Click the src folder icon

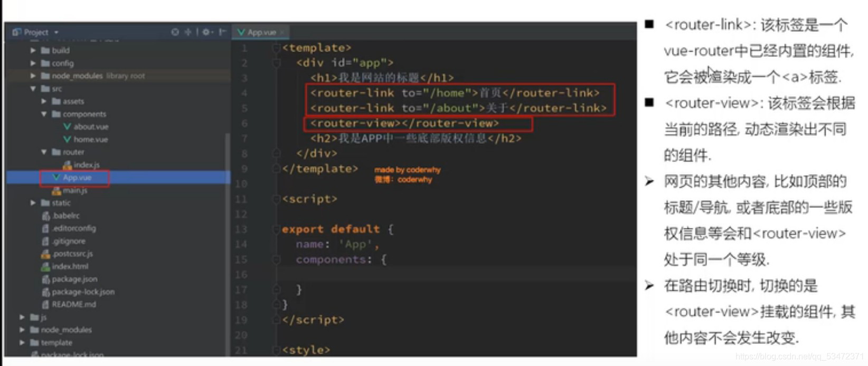(45, 89)
